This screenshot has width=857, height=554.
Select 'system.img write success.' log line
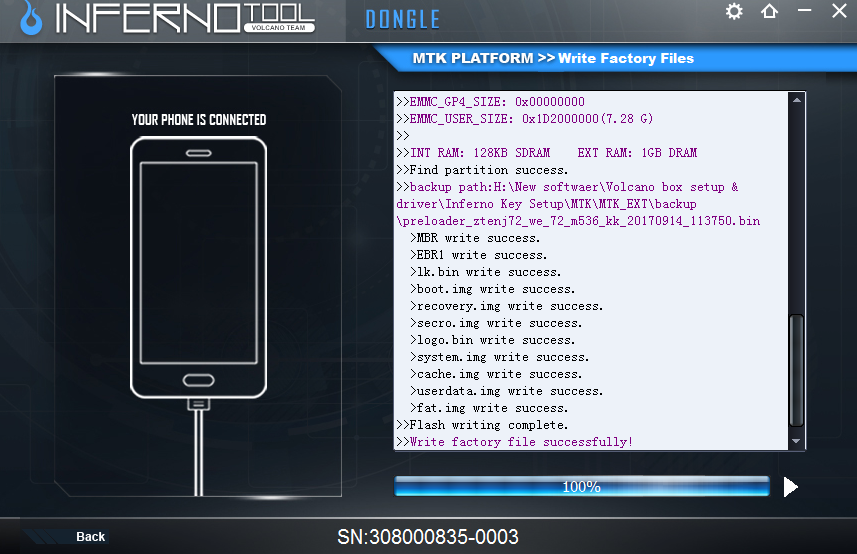click(x=500, y=357)
